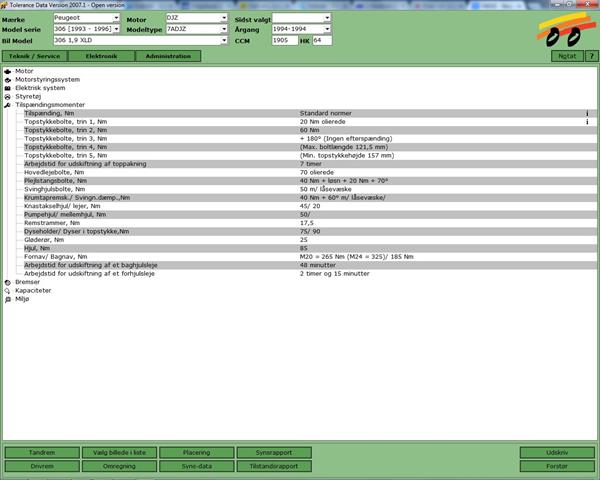Expand the Årgang 1994-1994 dropdown

328,30
